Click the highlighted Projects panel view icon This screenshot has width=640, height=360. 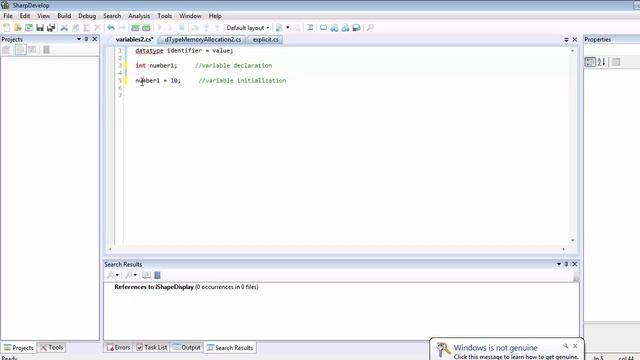[x=20, y=50]
